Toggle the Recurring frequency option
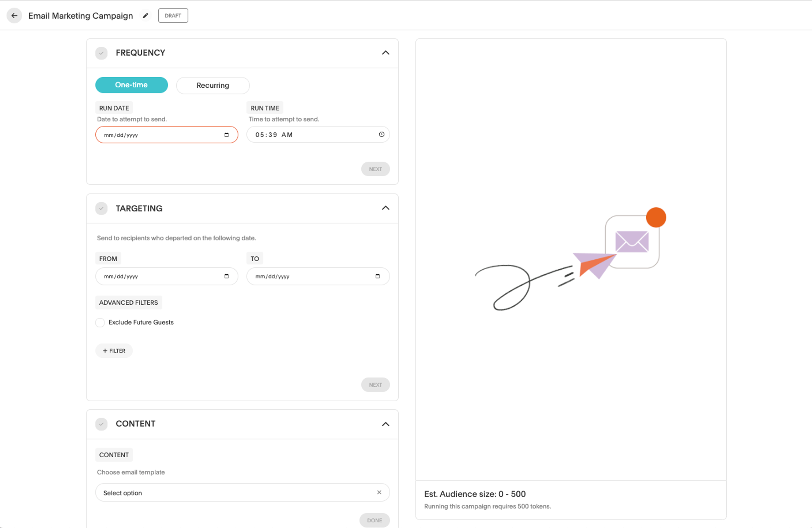Viewport: 812px width, 528px height. (x=212, y=85)
